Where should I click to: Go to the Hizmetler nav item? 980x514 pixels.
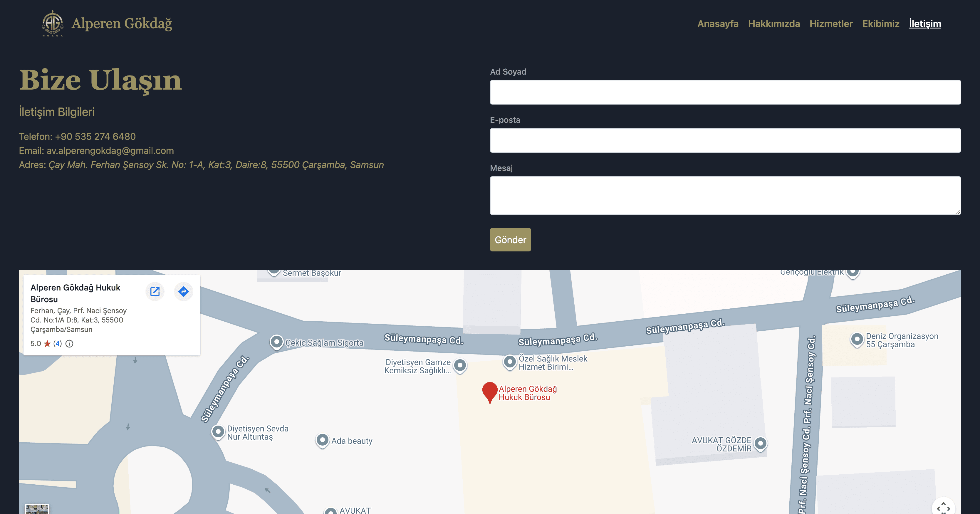(x=831, y=23)
